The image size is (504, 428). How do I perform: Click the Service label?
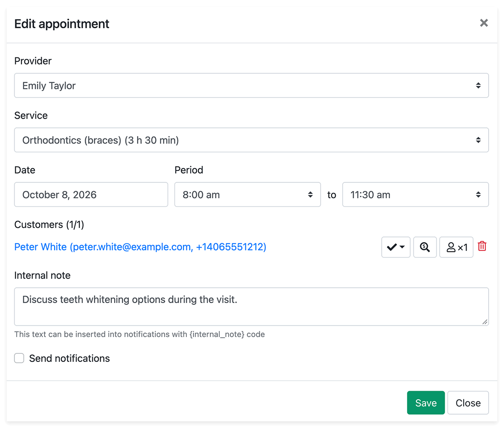(31, 115)
